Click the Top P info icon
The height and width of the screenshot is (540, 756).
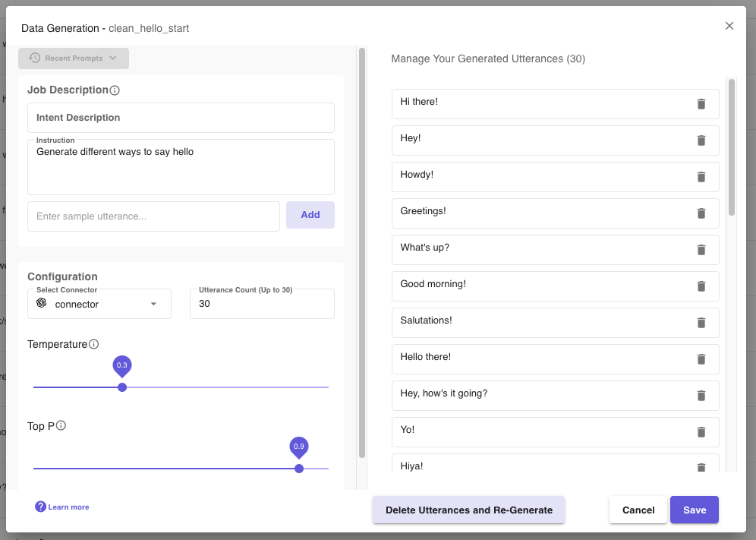(x=61, y=425)
